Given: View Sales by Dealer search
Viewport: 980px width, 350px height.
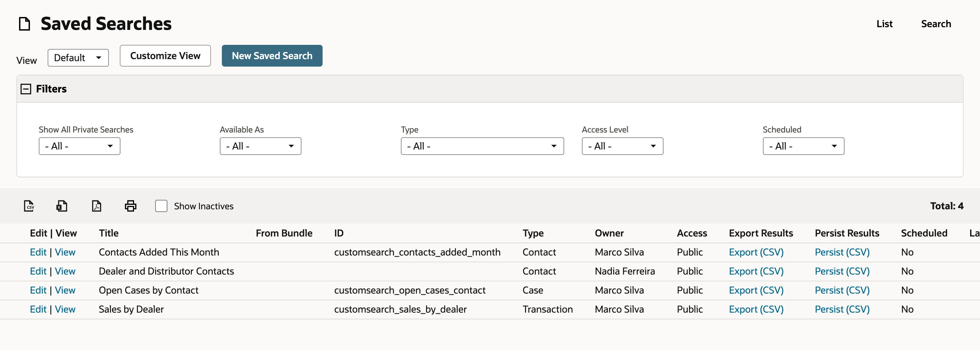Looking at the screenshot, I should pos(65,309).
